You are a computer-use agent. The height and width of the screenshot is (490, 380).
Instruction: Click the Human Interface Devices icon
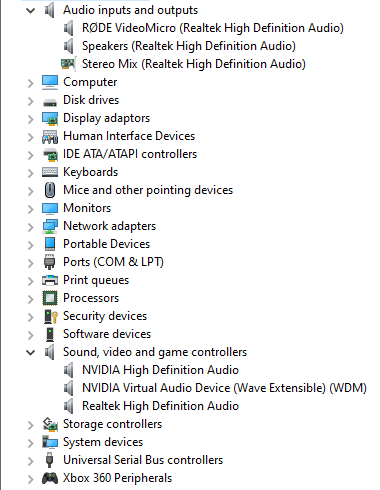tap(50, 137)
